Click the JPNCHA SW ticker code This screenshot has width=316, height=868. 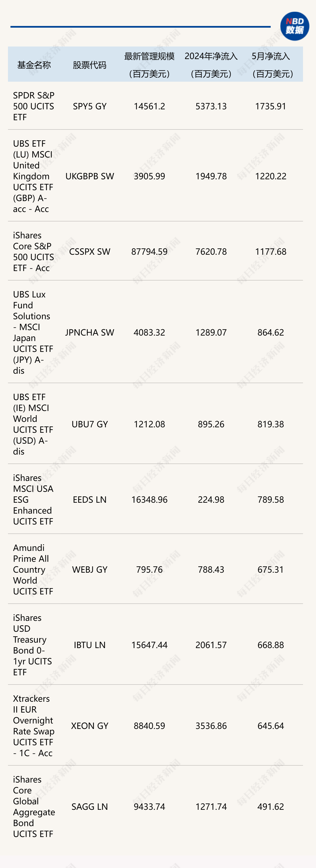90,333
